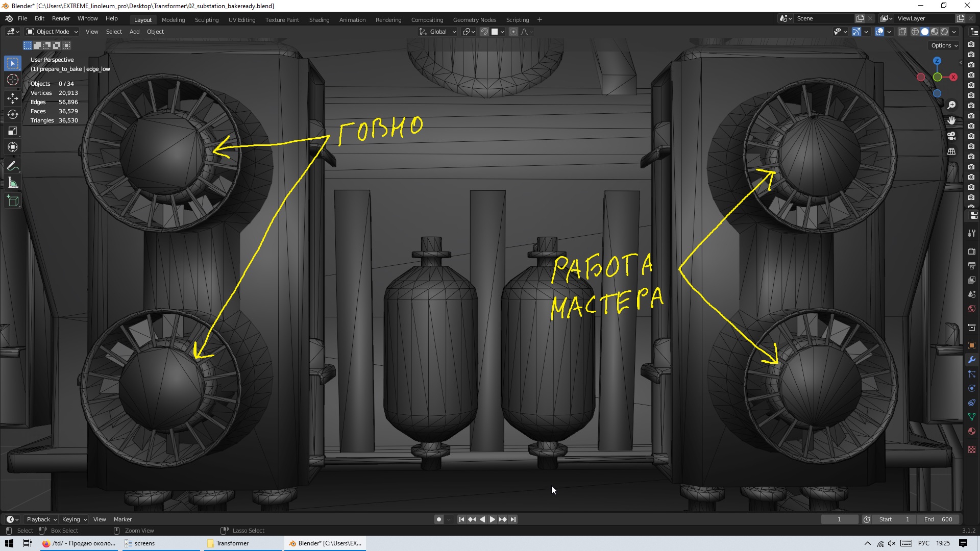Enable wireframe viewport shading
The width and height of the screenshot is (980, 551).
coord(915,32)
